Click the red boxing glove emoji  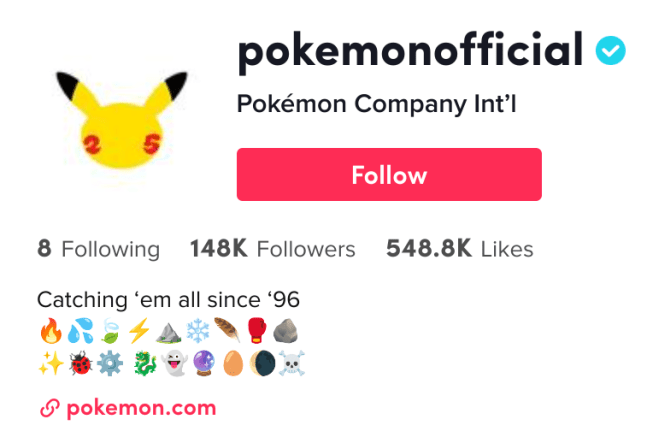coord(256,330)
